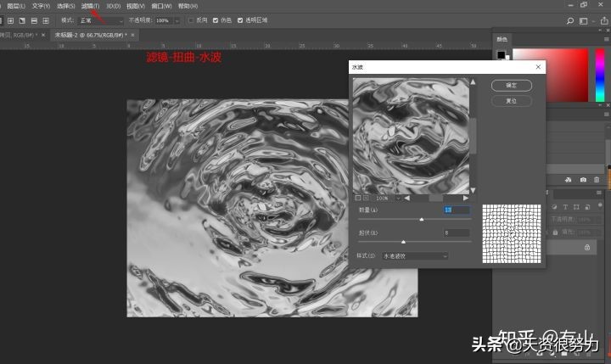Filter layers by adjustment layer icon
This screenshot has height=364, width=611.
coord(554,207)
